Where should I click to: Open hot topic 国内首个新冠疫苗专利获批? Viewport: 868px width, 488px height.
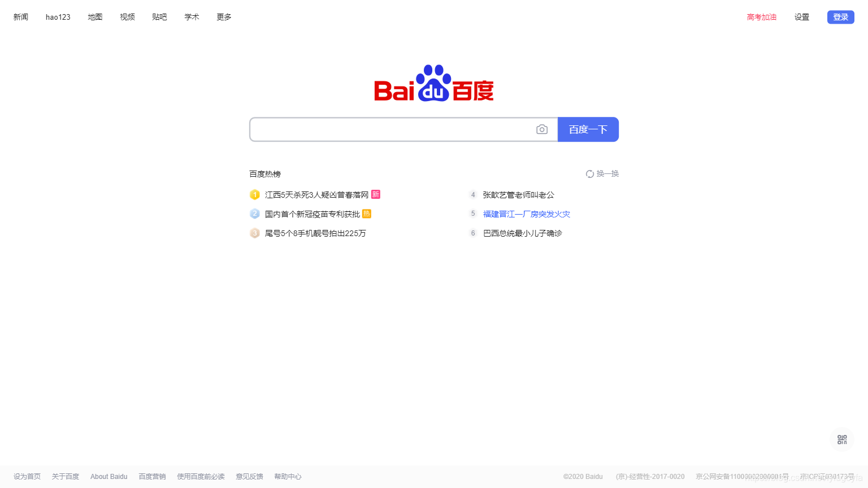313,214
